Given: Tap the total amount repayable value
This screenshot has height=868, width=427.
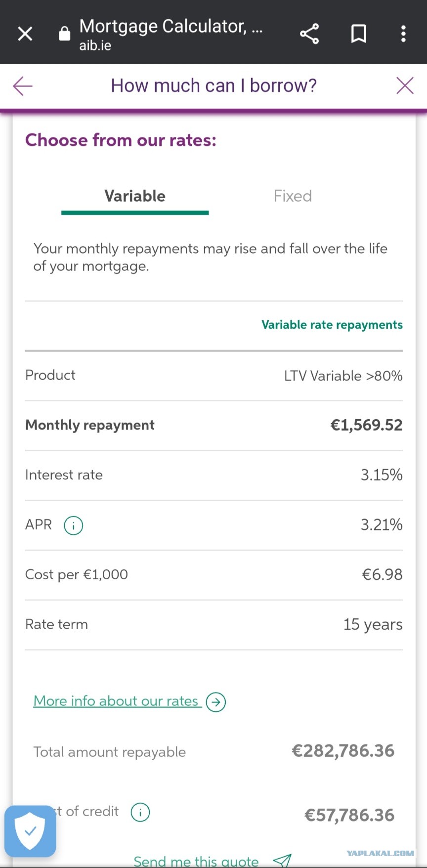Looking at the screenshot, I should 343,751.
